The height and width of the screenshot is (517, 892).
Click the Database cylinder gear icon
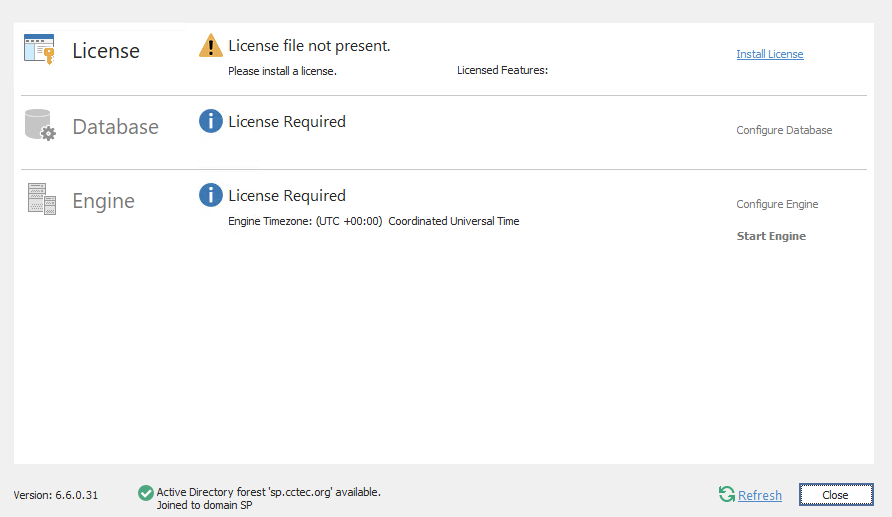click(x=40, y=126)
